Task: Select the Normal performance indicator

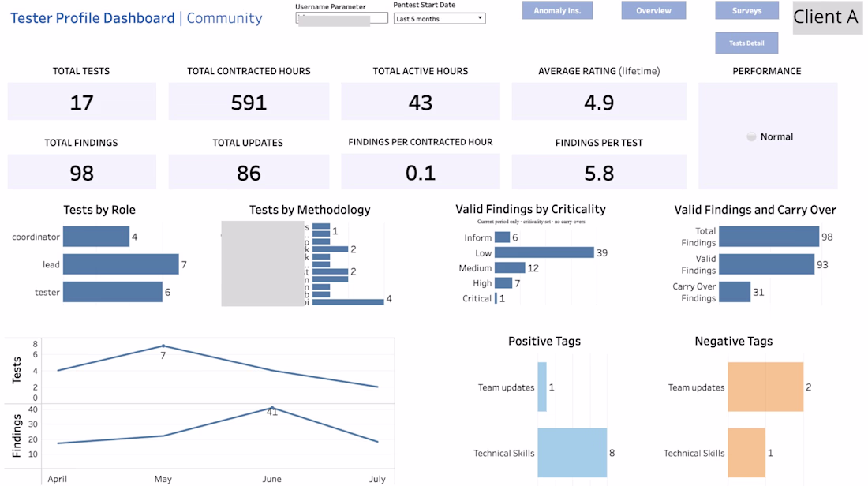Action: (769, 136)
